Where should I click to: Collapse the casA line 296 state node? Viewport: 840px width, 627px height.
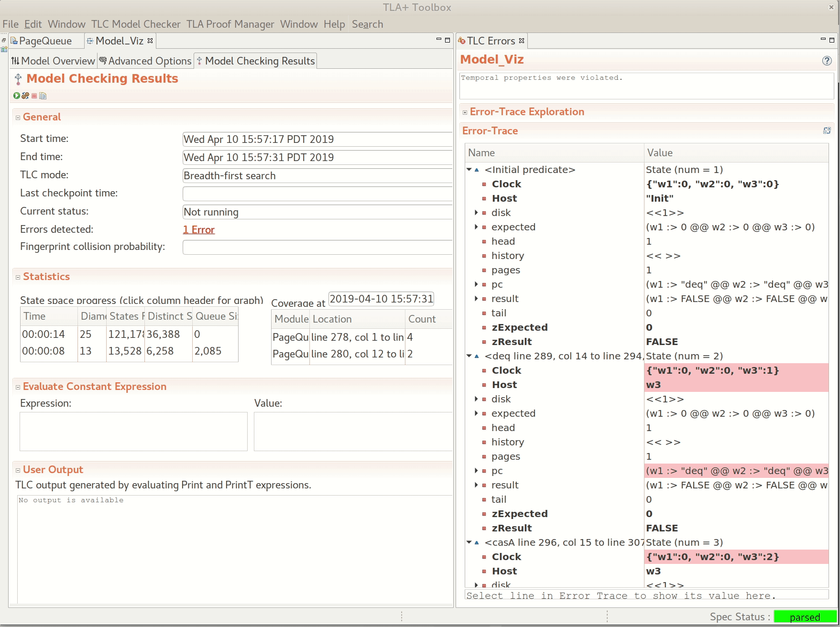tap(469, 542)
